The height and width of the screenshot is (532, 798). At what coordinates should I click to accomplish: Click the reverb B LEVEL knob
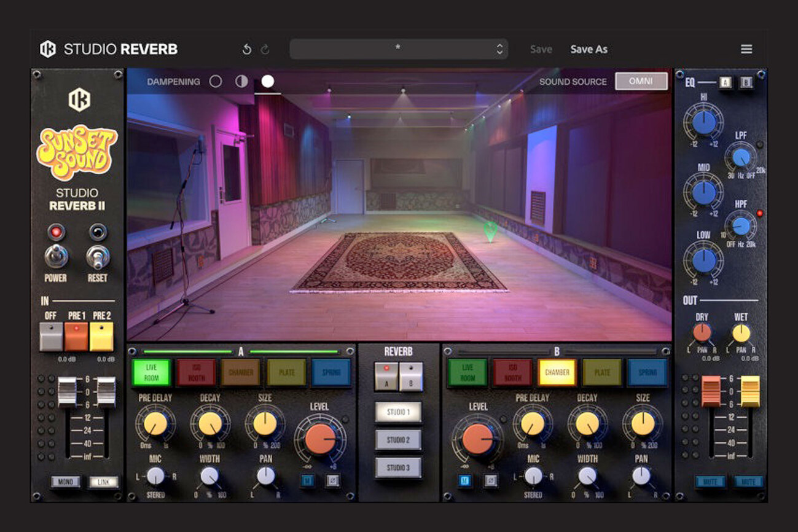[478, 439]
